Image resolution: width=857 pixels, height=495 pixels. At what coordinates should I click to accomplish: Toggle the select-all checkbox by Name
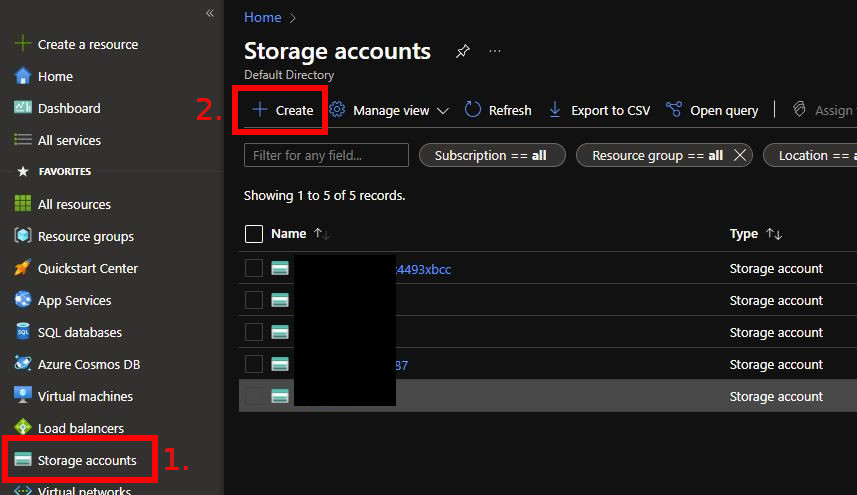coord(254,234)
